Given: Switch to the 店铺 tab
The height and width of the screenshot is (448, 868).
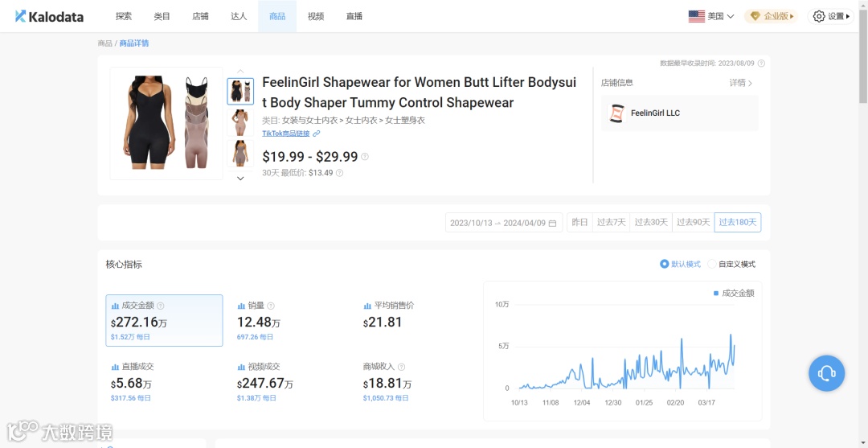Looking at the screenshot, I should 200,17.
